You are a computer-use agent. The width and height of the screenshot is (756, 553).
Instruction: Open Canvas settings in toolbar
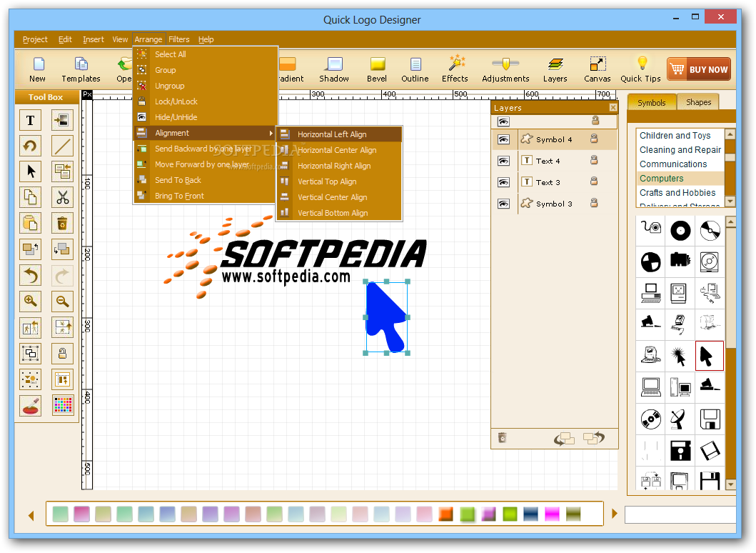click(x=598, y=69)
